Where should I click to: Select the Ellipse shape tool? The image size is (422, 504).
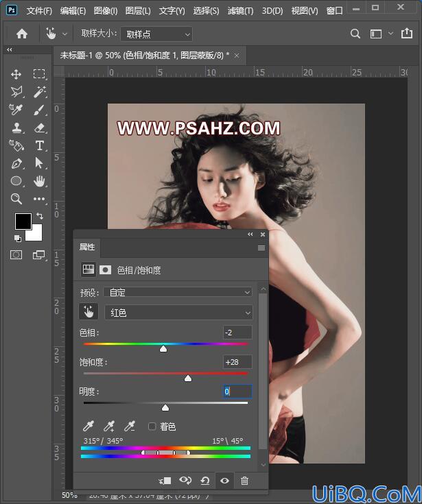[16, 181]
